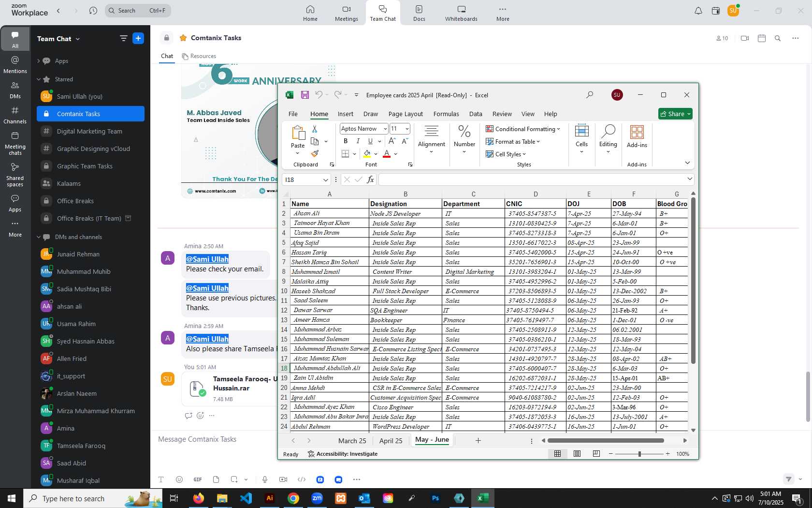Toggle Underline formatting in Excel

click(370, 141)
